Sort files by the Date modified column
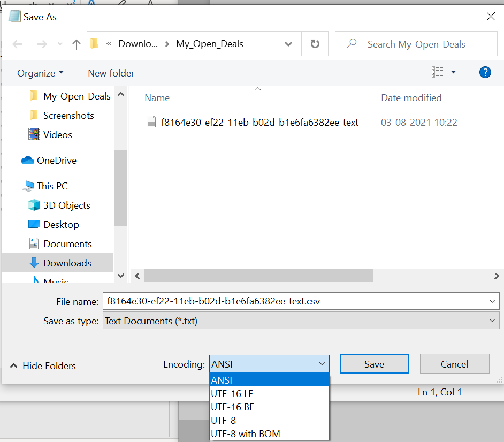This screenshot has height=442, width=504. point(411,97)
